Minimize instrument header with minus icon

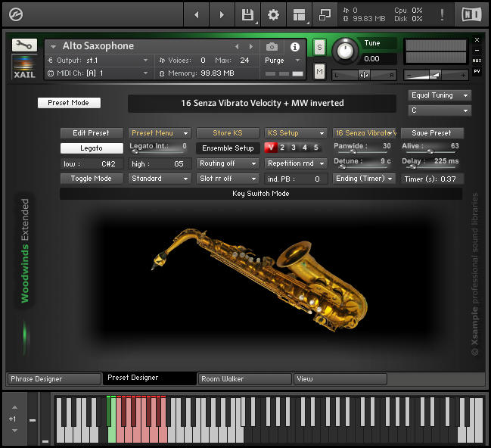[477, 50]
